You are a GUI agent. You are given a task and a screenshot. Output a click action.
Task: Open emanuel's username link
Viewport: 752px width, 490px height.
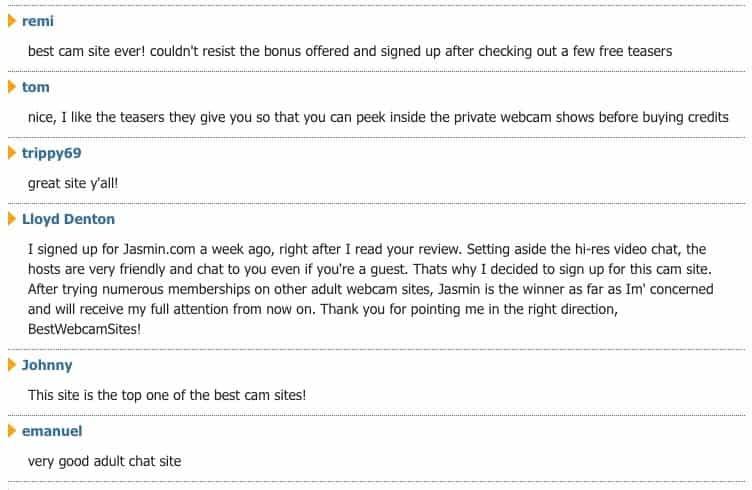pos(52,431)
